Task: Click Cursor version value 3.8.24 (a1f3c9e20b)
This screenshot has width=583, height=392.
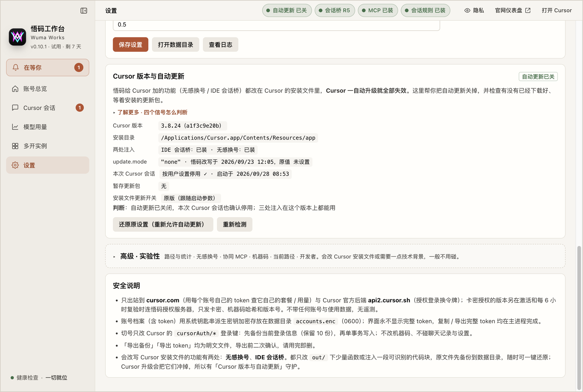Action: click(192, 126)
